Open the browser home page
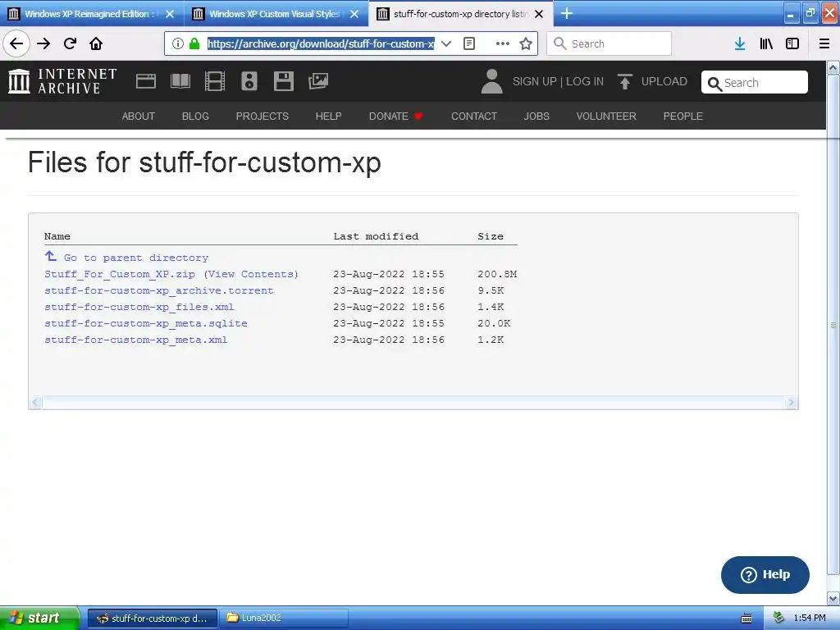This screenshot has width=840, height=630. [96, 43]
